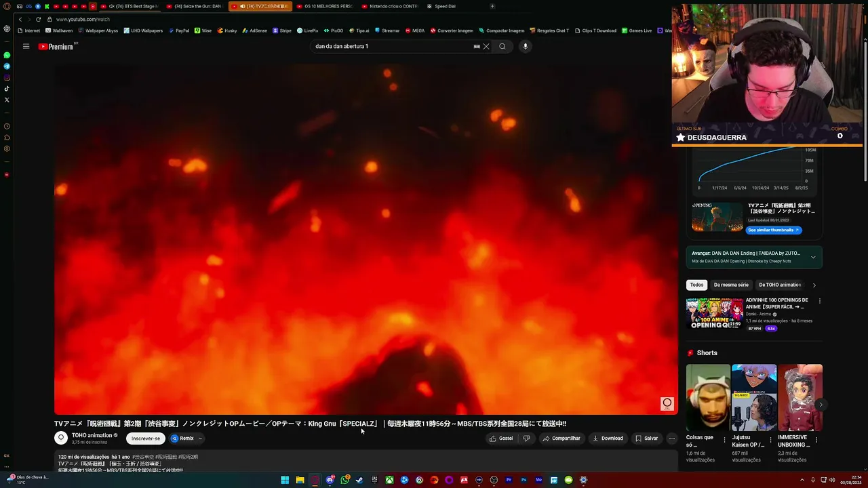
Task: Download the video with Download button
Action: (608, 439)
